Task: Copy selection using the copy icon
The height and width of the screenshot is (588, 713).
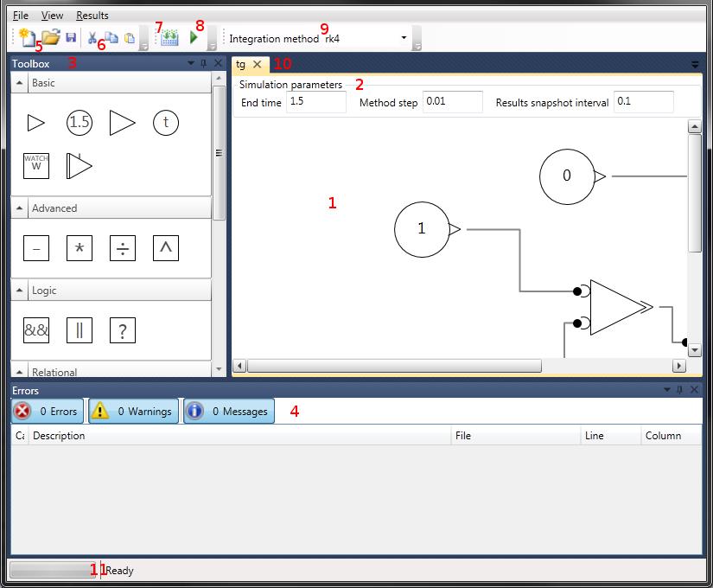Action: coord(111,37)
